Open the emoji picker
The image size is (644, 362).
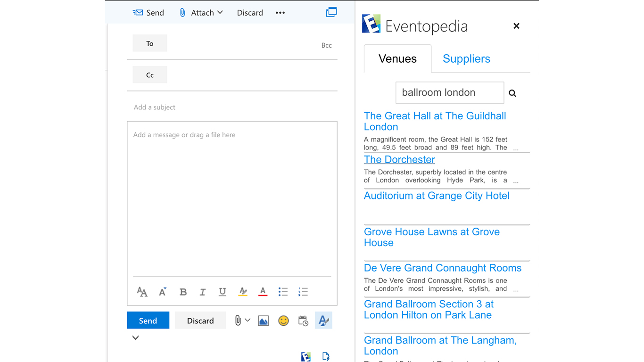pyautogui.click(x=283, y=321)
